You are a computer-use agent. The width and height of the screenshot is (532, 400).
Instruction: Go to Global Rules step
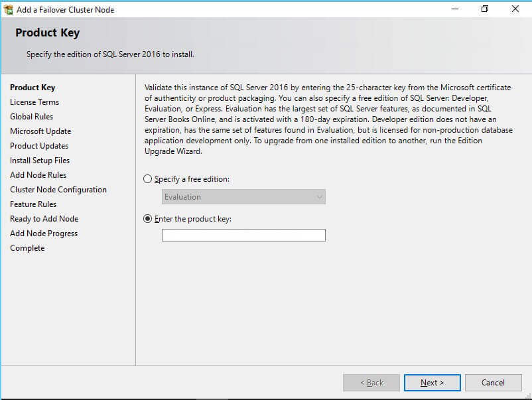pos(31,117)
